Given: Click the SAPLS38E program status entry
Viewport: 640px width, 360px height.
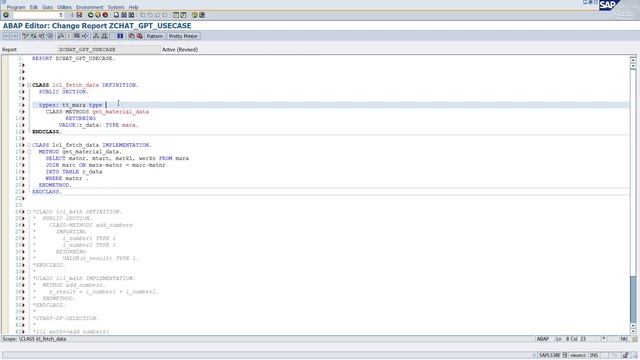Looking at the screenshot, I should pyautogui.click(x=549, y=356).
